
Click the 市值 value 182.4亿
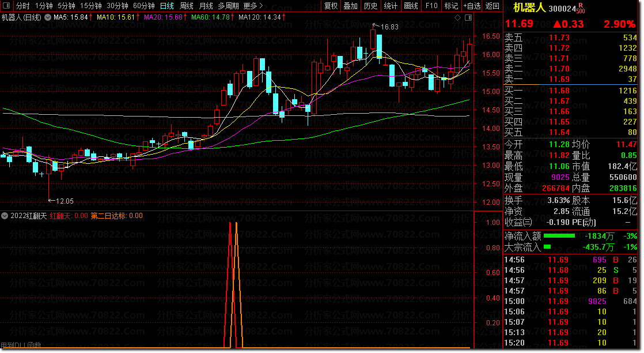pyautogui.click(x=622, y=167)
